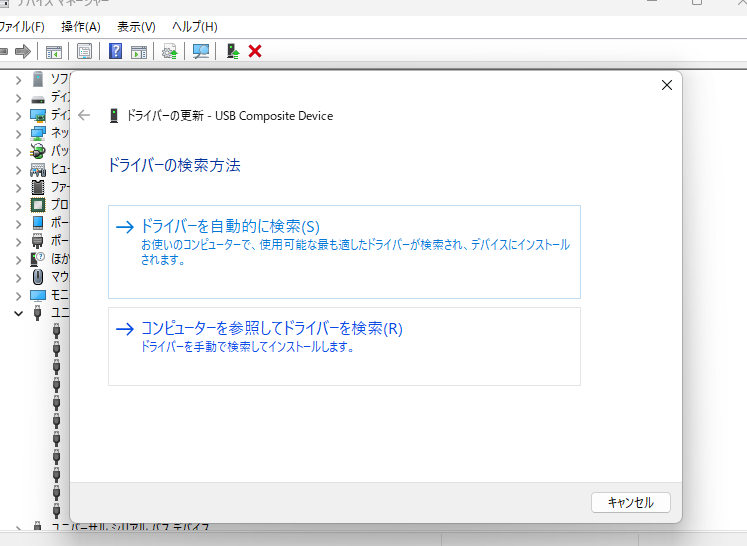Select the ユニ USB controller plug icon
747x546 pixels.
point(38,313)
